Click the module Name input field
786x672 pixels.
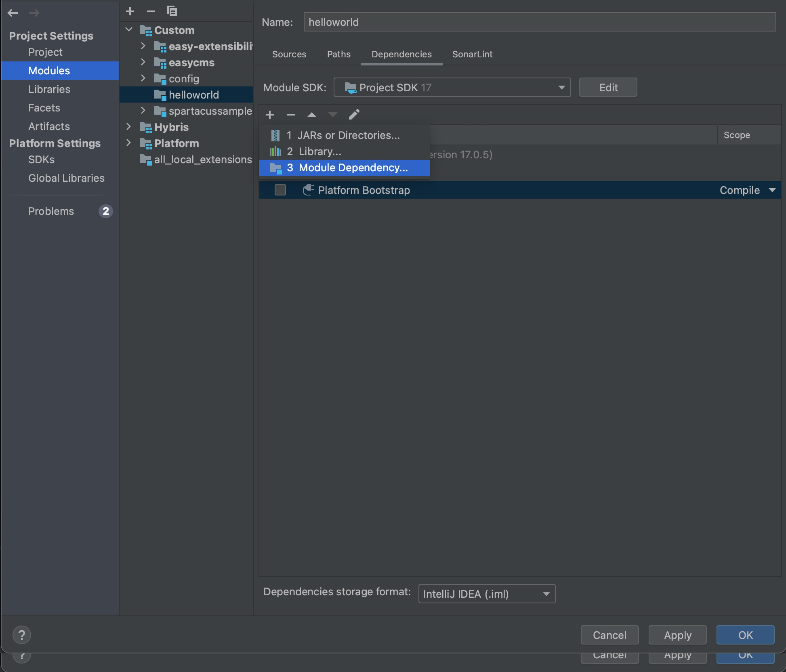click(x=539, y=22)
